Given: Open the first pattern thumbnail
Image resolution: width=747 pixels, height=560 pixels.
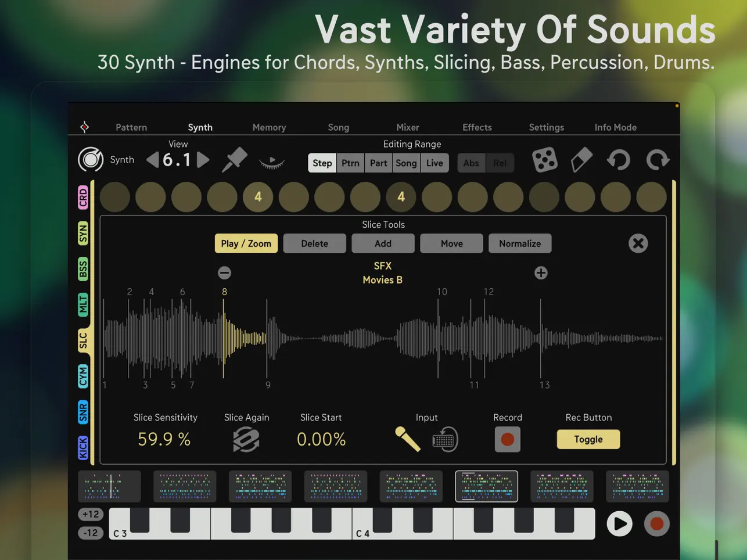Looking at the screenshot, I should pos(109,486).
